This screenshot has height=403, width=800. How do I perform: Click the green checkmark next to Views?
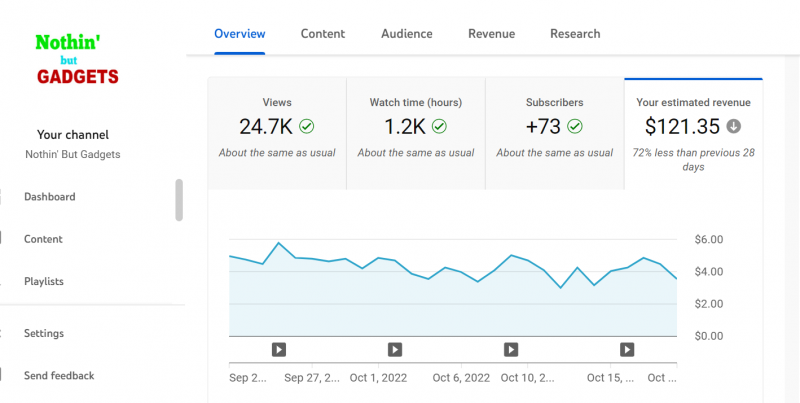coord(307,127)
